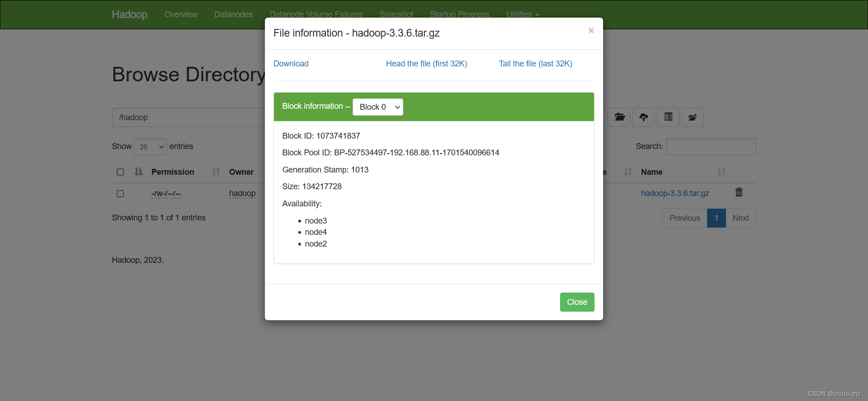
Task: Sort the Permission column via its arrows
Action: tap(216, 172)
